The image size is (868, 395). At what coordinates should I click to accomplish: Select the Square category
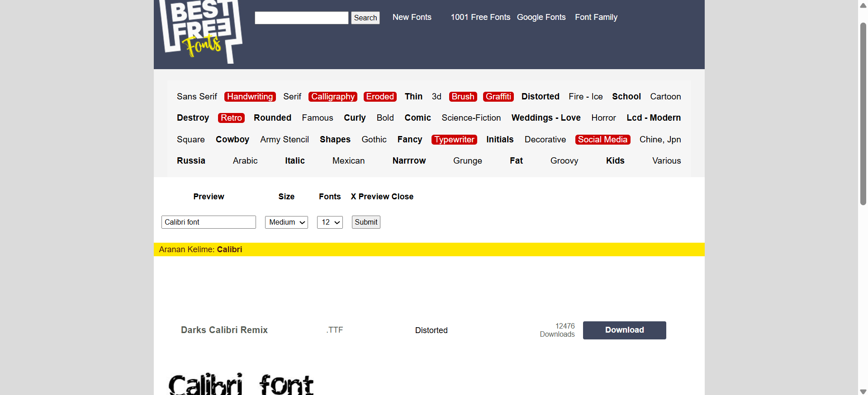[x=191, y=140]
